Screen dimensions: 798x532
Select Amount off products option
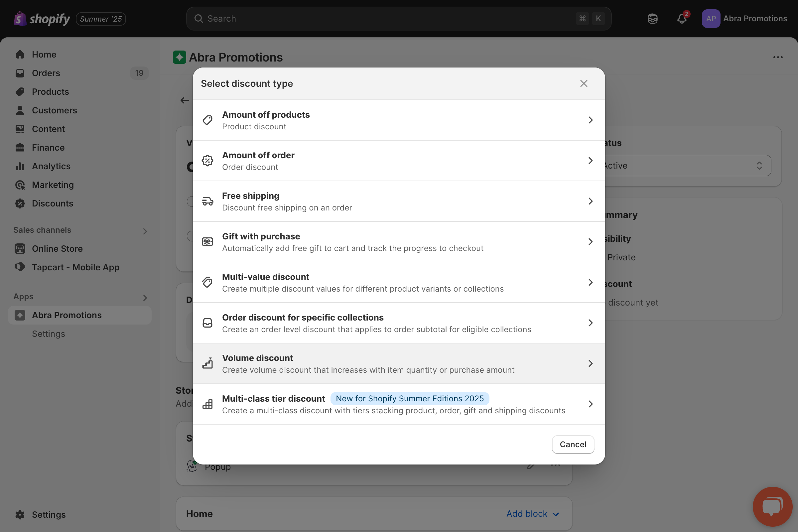click(399, 120)
